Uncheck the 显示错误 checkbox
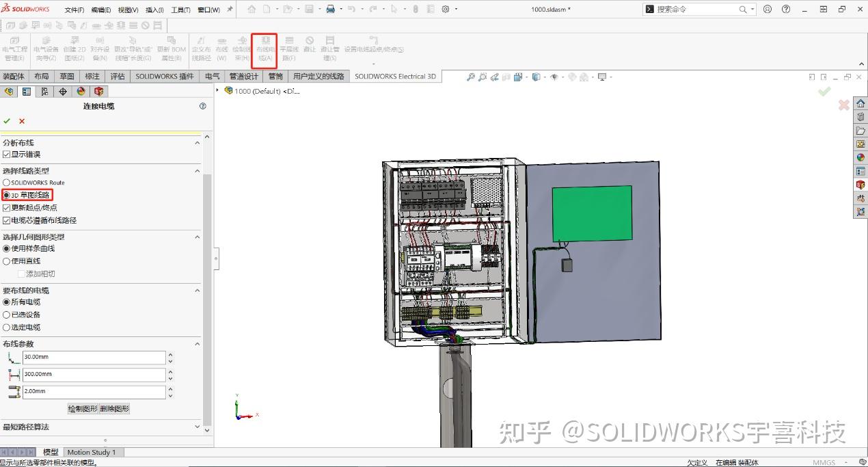 (8, 153)
